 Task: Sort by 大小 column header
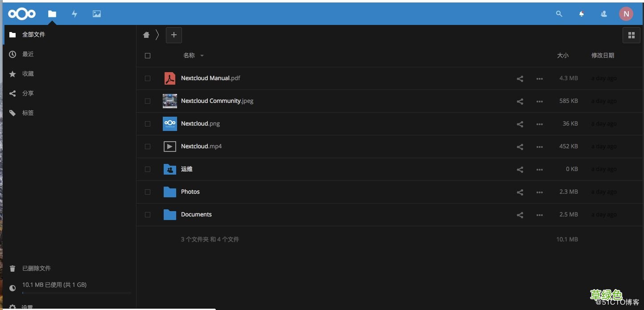[x=563, y=56]
